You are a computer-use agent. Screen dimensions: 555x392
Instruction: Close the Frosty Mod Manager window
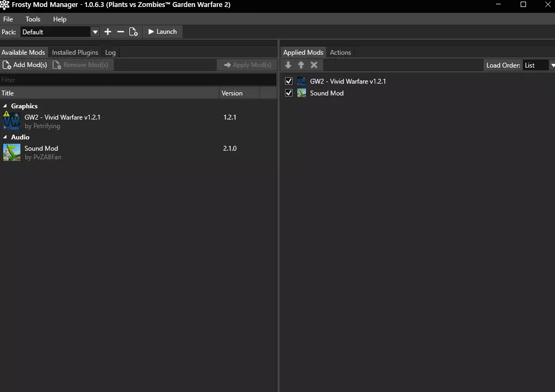547,5
